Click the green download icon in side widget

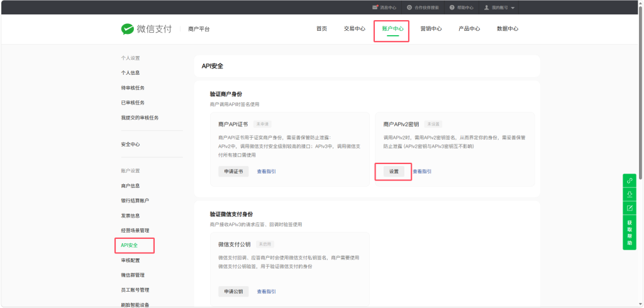[629, 194]
